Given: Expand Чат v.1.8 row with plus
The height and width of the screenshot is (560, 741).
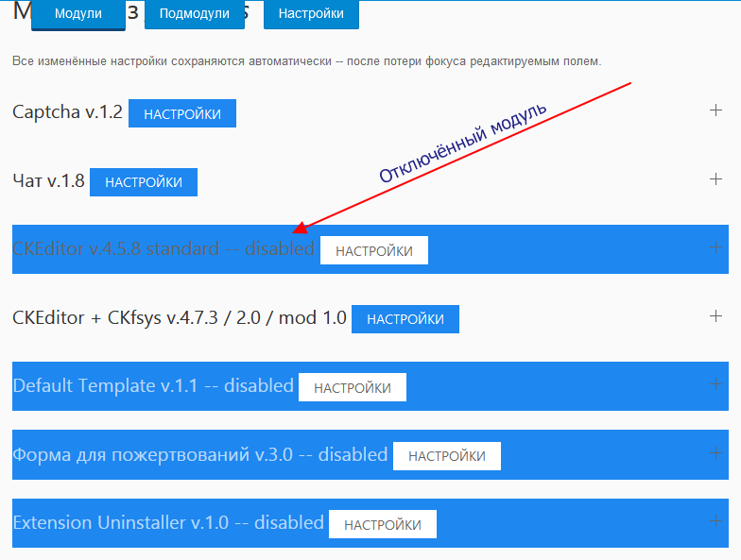Looking at the screenshot, I should tap(715, 179).
